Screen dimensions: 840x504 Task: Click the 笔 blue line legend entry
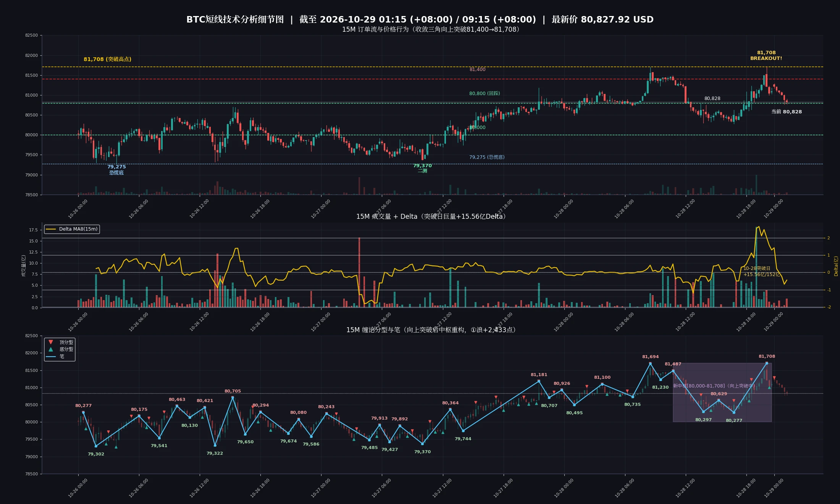click(55, 356)
